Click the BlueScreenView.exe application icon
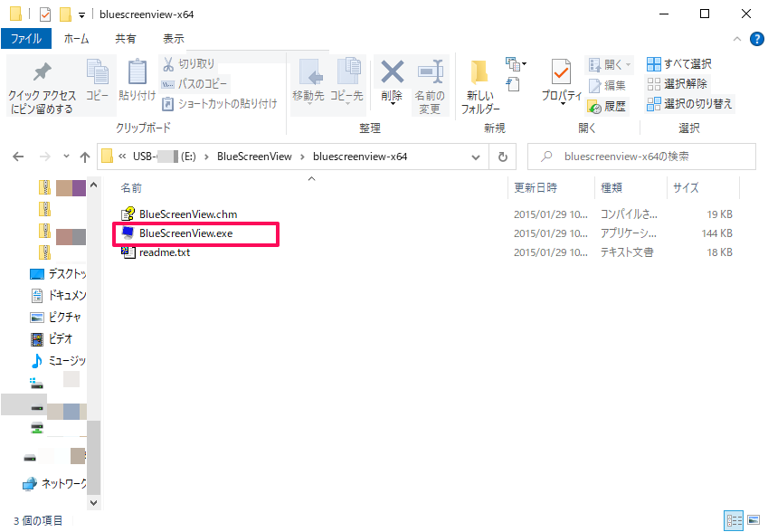 point(128,233)
